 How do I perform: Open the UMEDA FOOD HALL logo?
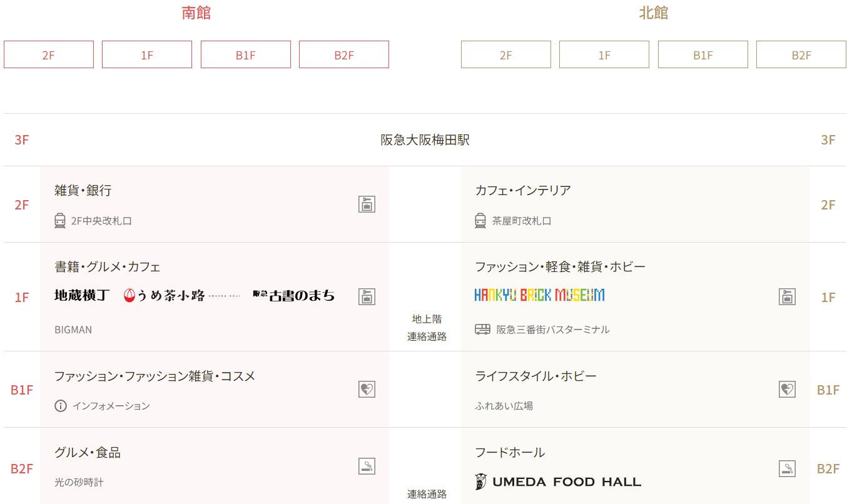tap(558, 481)
